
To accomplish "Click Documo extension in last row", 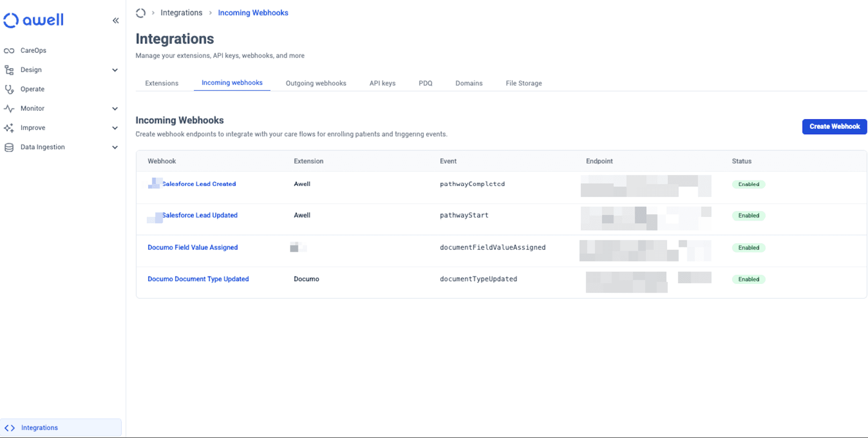I will point(307,279).
